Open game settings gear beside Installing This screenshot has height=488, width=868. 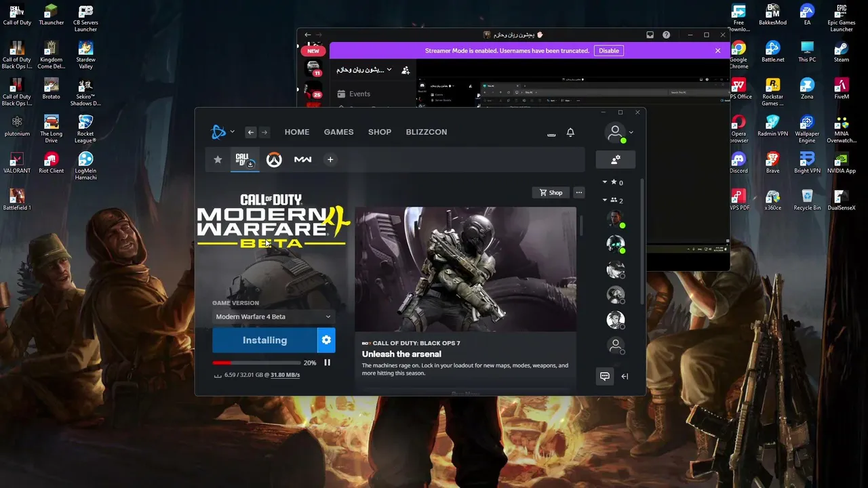point(326,340)
